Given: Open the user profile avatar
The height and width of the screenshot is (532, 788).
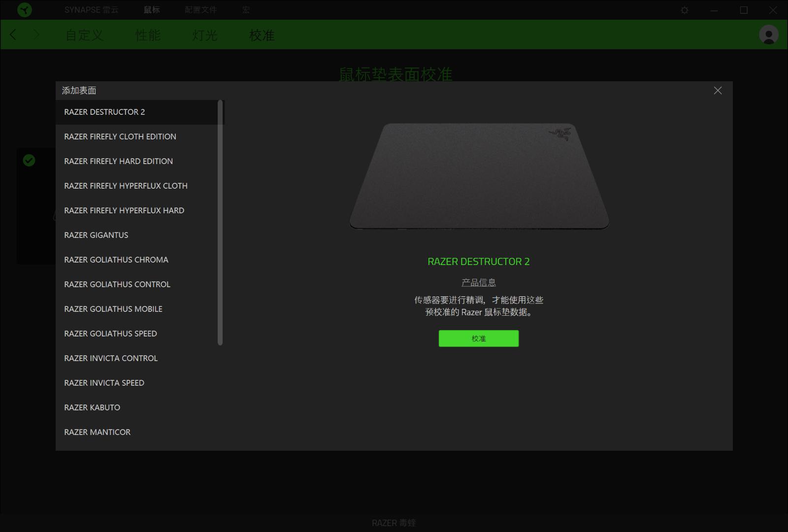Looking at the screenshot, I should point(769,34).
